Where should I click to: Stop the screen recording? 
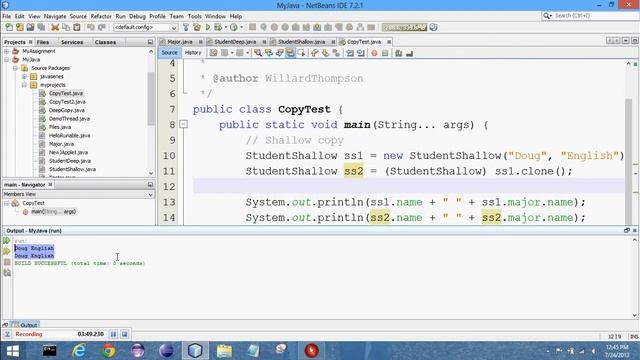[124, 334]
